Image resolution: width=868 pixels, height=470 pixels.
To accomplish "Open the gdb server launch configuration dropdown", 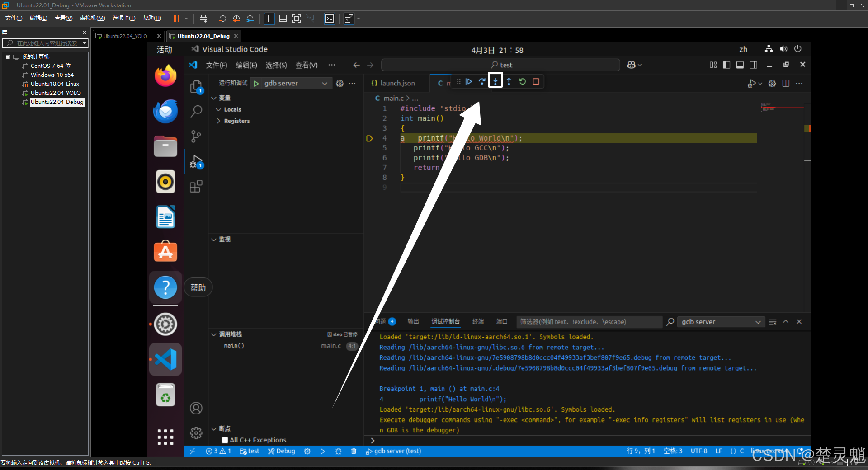I will 296,84.
